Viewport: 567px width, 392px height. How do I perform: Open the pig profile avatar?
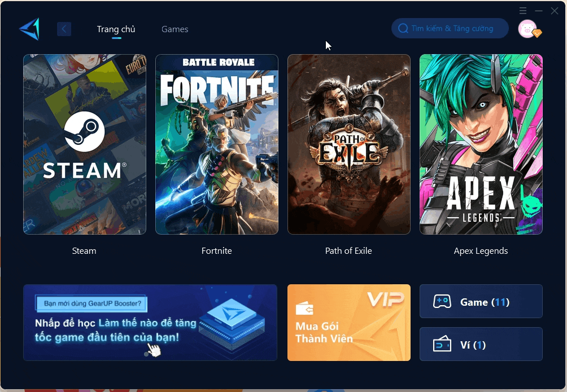527,29
